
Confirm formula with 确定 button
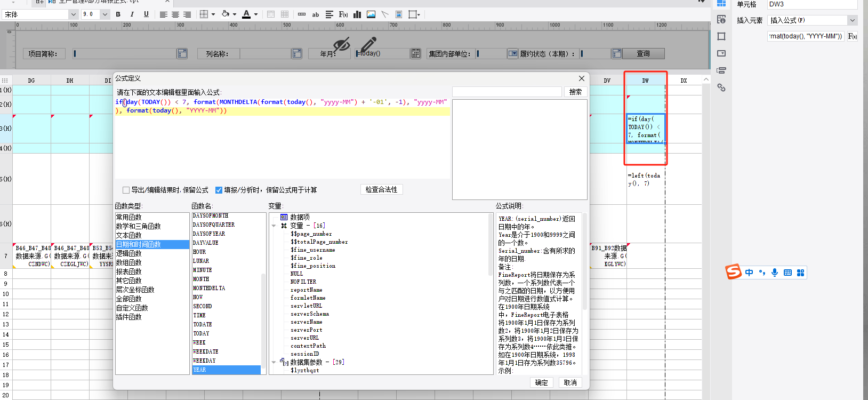tap(541, 382)
